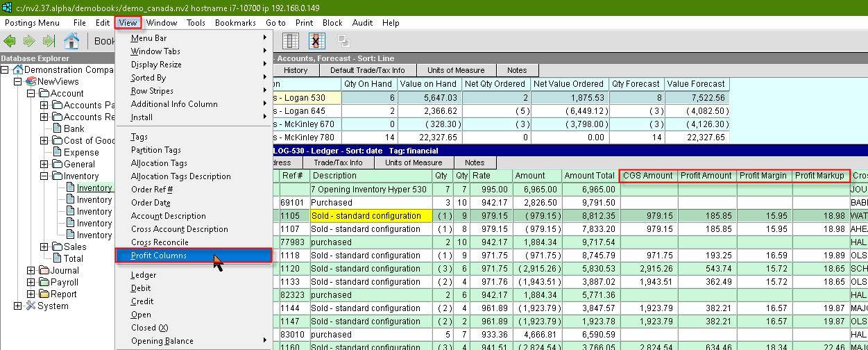This screenshot has height=350, width=868.
Task: Click the System tools icon in tree
Action: (31, 306)
